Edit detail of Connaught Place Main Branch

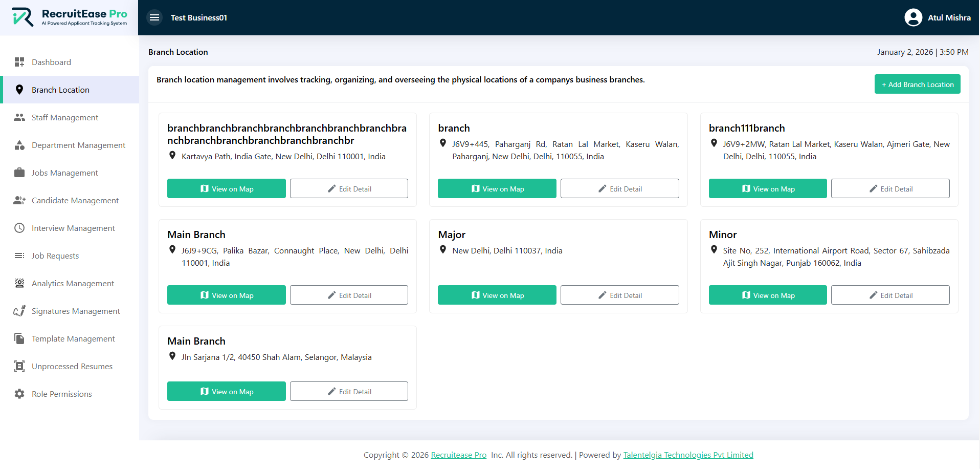349,295
